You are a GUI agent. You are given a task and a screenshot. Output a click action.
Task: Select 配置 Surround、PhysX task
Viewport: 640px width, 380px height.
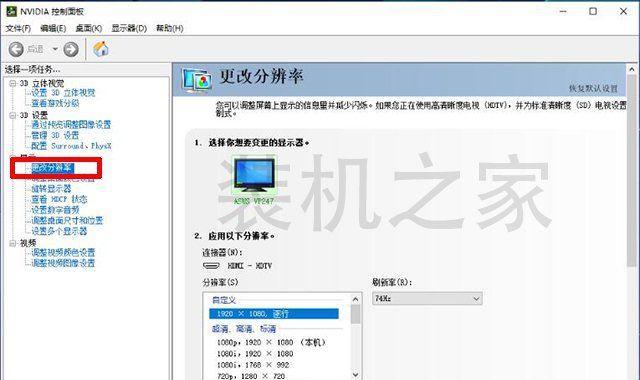[x=71, y=146]
